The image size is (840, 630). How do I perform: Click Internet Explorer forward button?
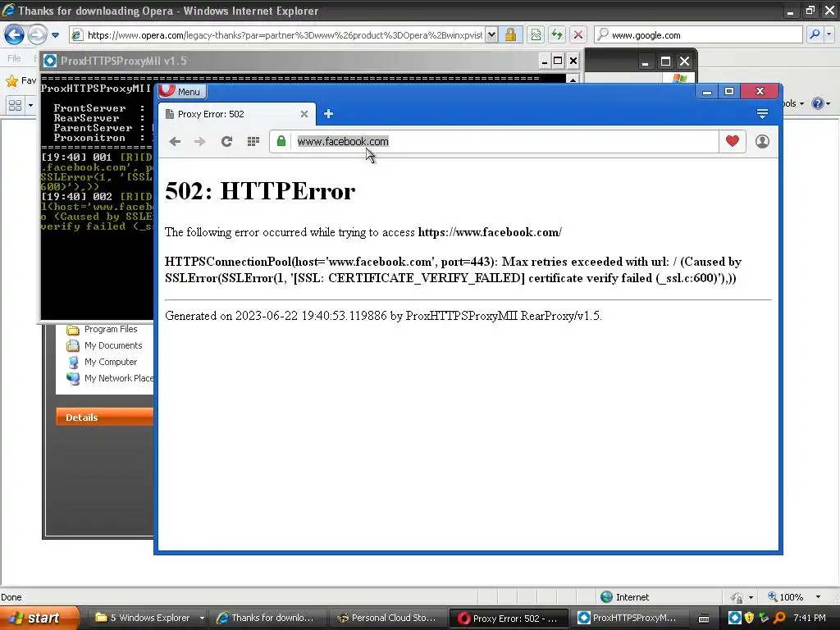point(37,35)
